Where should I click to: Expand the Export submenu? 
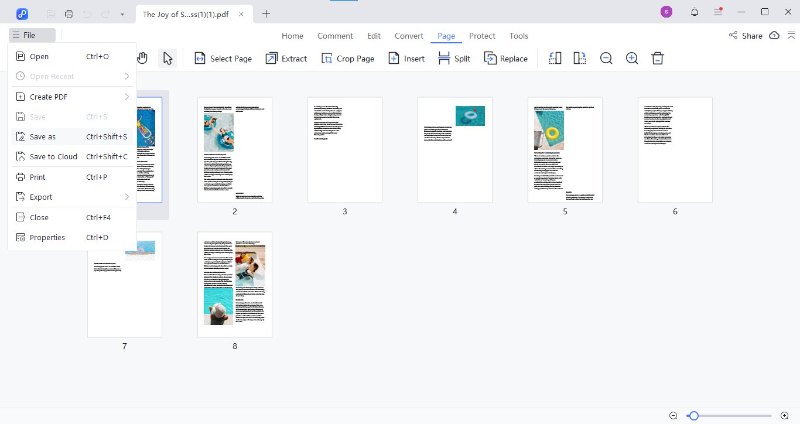pyautogui.click(x=72, y=197)
